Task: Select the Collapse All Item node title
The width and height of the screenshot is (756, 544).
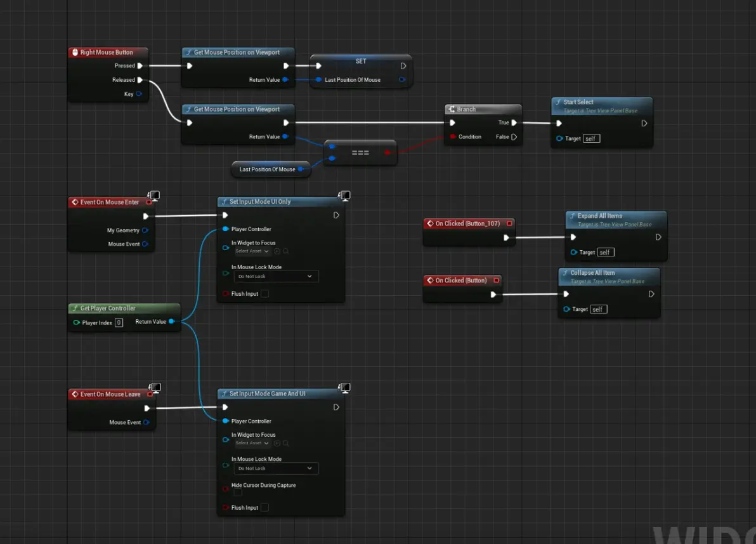Action: 592,273
